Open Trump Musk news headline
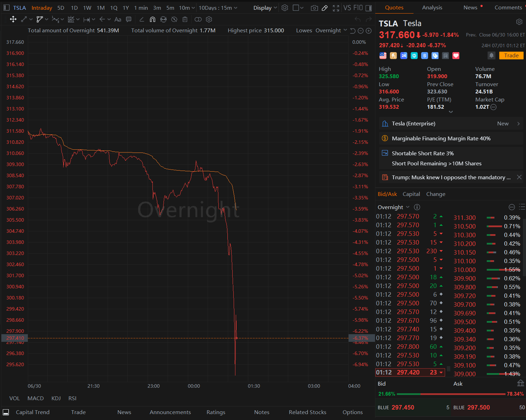This screenshot has height=420, width=526. (x=451, y=177)
